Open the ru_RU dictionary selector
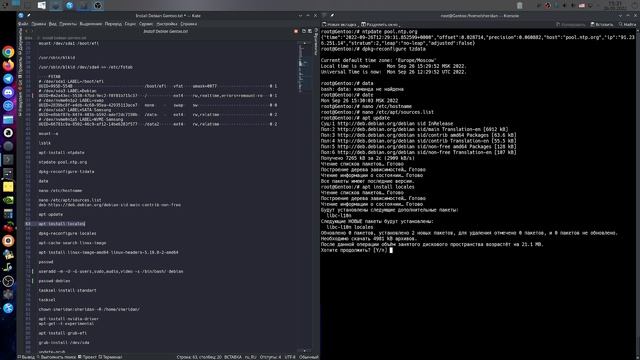 [x=251, y=357]
